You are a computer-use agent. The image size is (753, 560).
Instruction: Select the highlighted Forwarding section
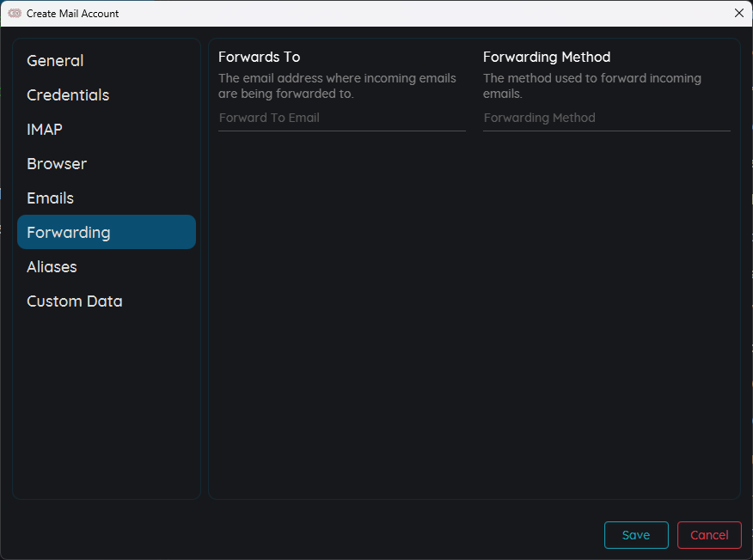(x=106, y=232)
